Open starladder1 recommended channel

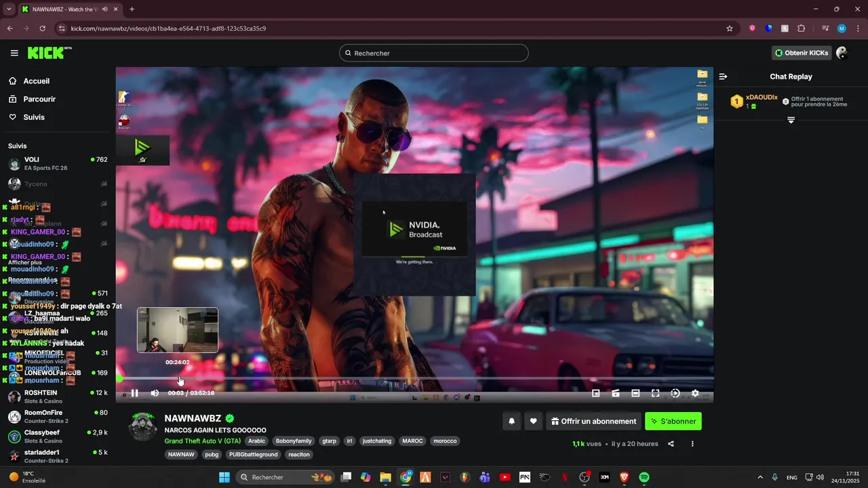[x=58, y=455]
